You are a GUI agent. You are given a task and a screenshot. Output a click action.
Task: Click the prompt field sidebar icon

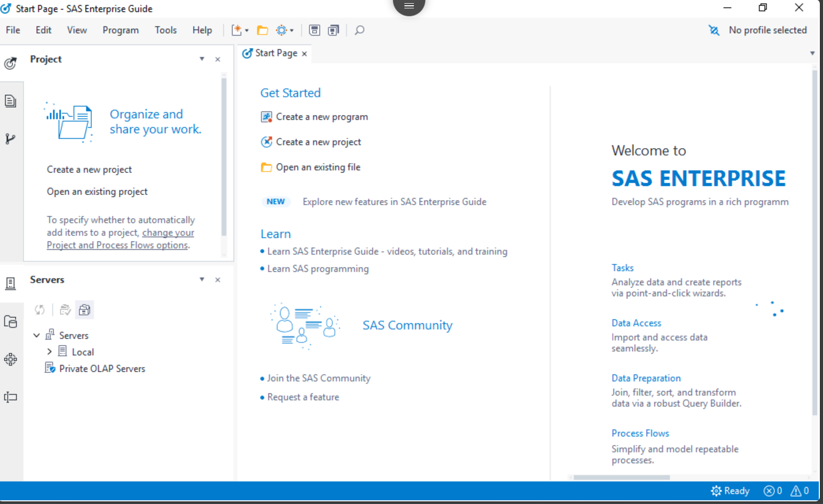[11, 397]
